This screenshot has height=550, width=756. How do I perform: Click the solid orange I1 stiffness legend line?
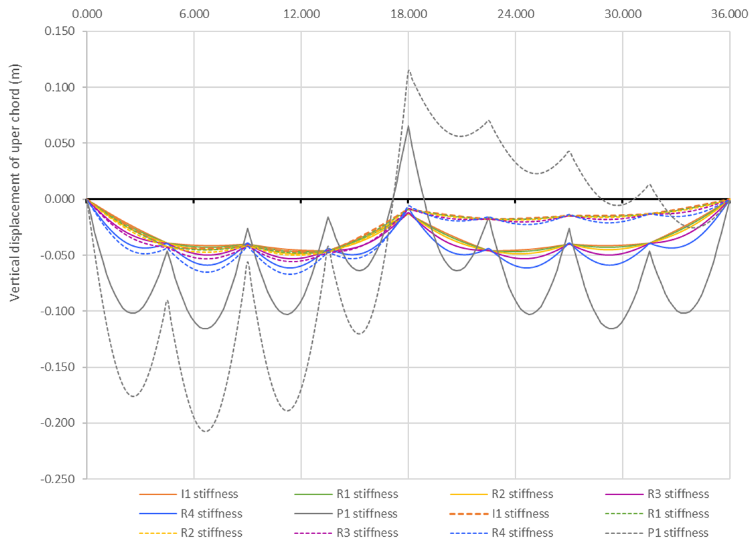click(157, 494)
